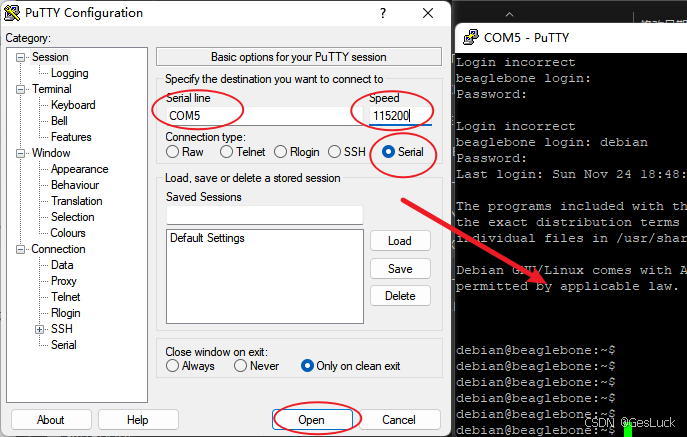Image resolution: width=687 pixels, height=437 pixels.
Task: Open the Appearance category
Action: click(79, 169)
